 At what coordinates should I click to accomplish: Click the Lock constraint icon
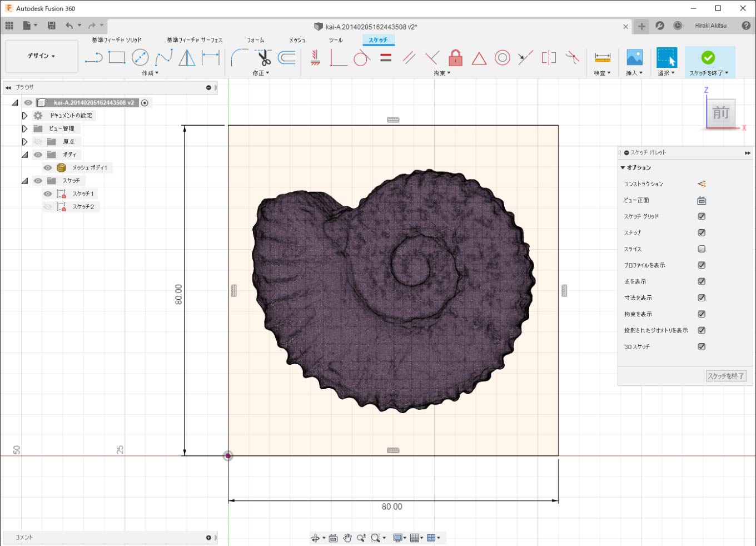point(455,57)
